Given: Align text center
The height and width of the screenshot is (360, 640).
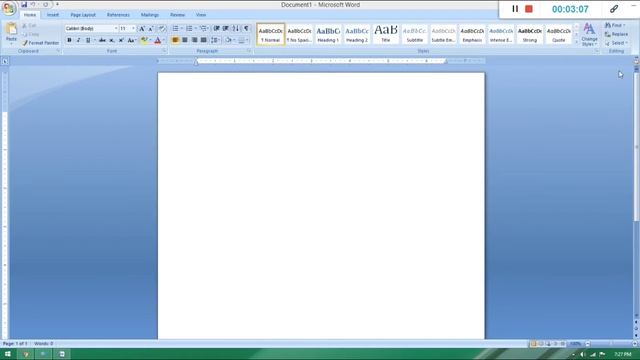Looking at the screenshot, I should click(185, 40).
